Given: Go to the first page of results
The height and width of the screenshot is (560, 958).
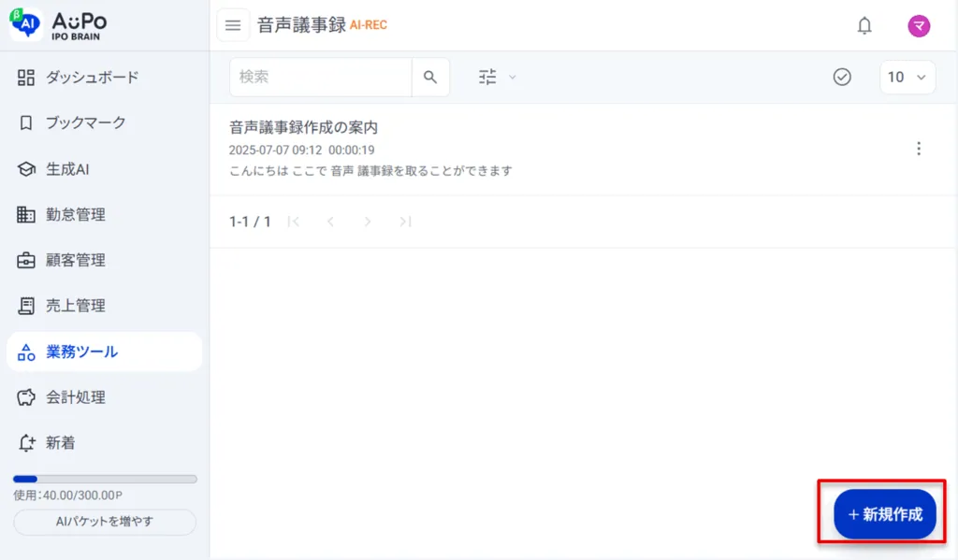Looking at the screenshot, I should click(x=293, y=222).
